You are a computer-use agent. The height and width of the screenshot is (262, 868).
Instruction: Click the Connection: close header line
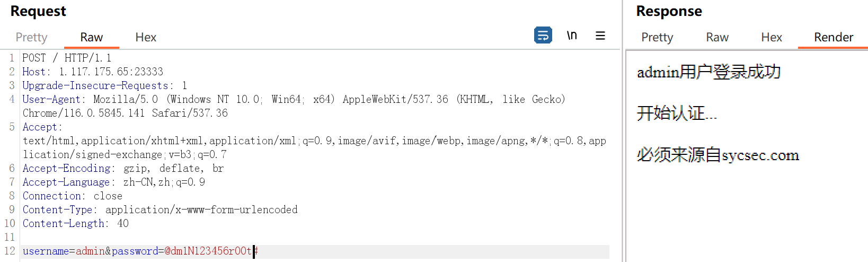pyautogui.click(x=72, y=196)
